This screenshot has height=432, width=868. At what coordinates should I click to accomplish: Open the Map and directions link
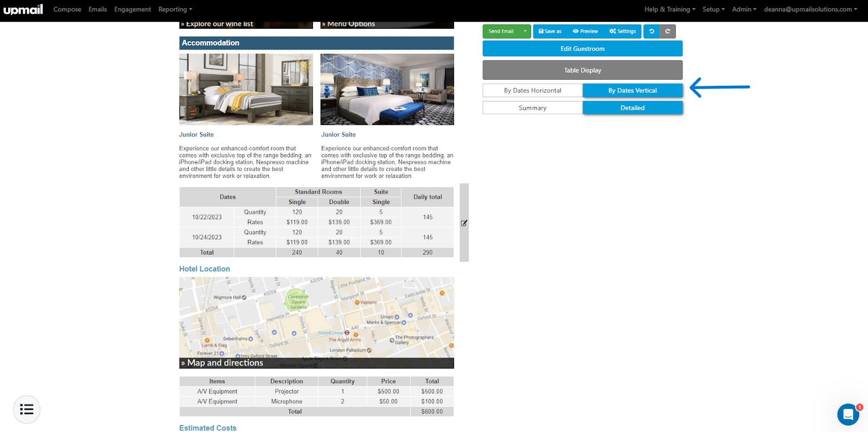click(x=222, y=363)
